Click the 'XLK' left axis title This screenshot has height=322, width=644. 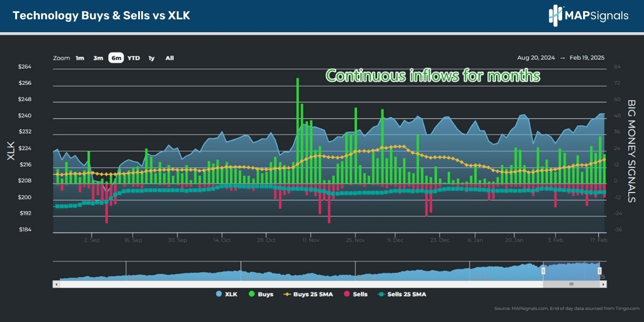tap(11, 150)
